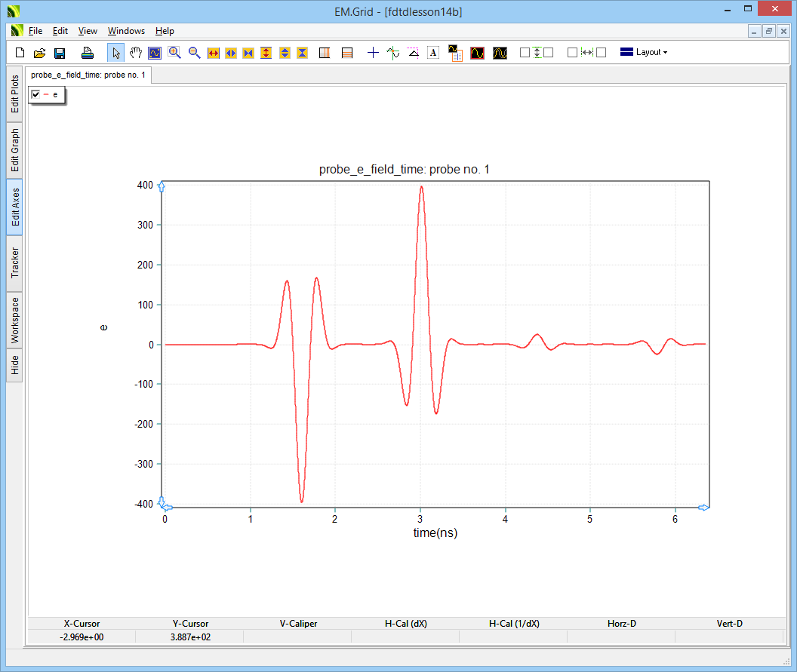The width and height of the screenshot is (797, 672).
Task: Expand the Tracker side panel
Action: (15, 263)
